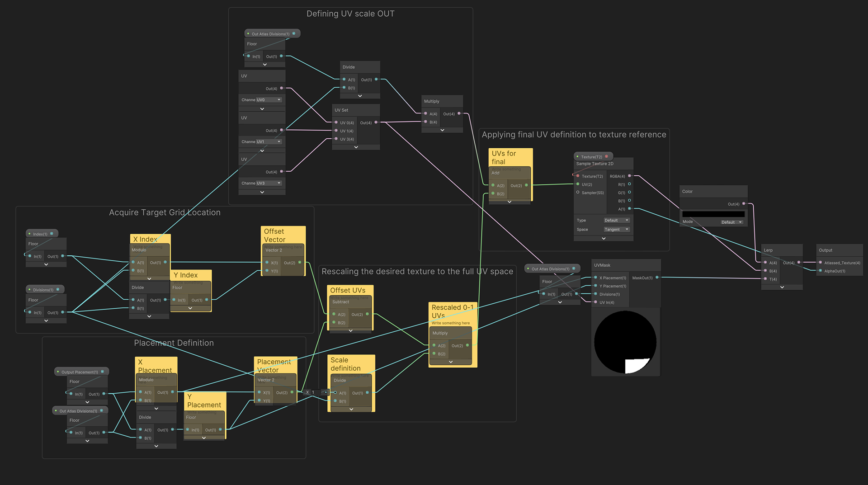The height and width of the screenshot is (485, 868).
Task: Click MaskOut(1) output port on UVMask node
Action: (657, 278)
